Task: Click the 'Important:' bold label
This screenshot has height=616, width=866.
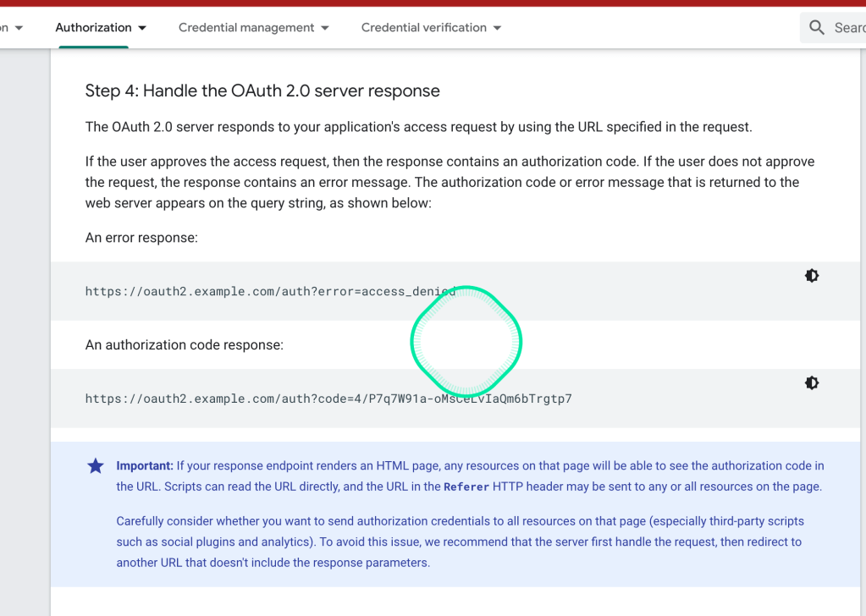Action: (x=145, y=466)
